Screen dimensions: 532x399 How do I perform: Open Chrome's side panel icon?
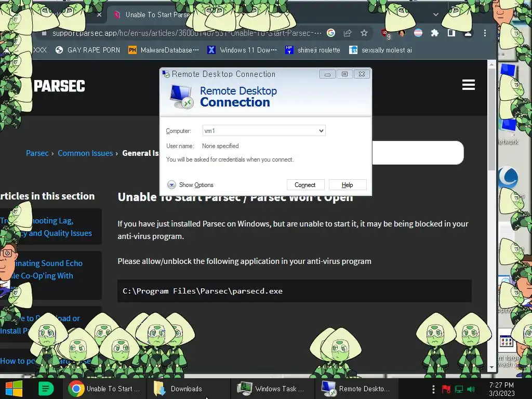pyautogui.click(x=451, y=33)
